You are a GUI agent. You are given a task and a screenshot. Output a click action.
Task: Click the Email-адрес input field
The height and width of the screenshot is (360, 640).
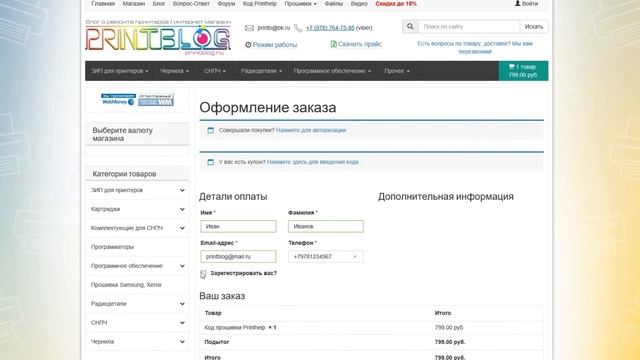click(x=238, y=256)
